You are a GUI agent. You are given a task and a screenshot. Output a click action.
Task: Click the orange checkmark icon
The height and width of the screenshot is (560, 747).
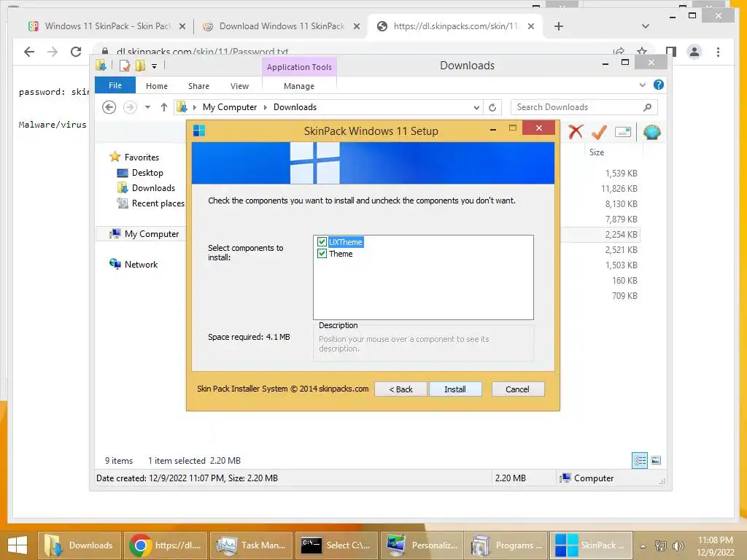coord(599,131)
